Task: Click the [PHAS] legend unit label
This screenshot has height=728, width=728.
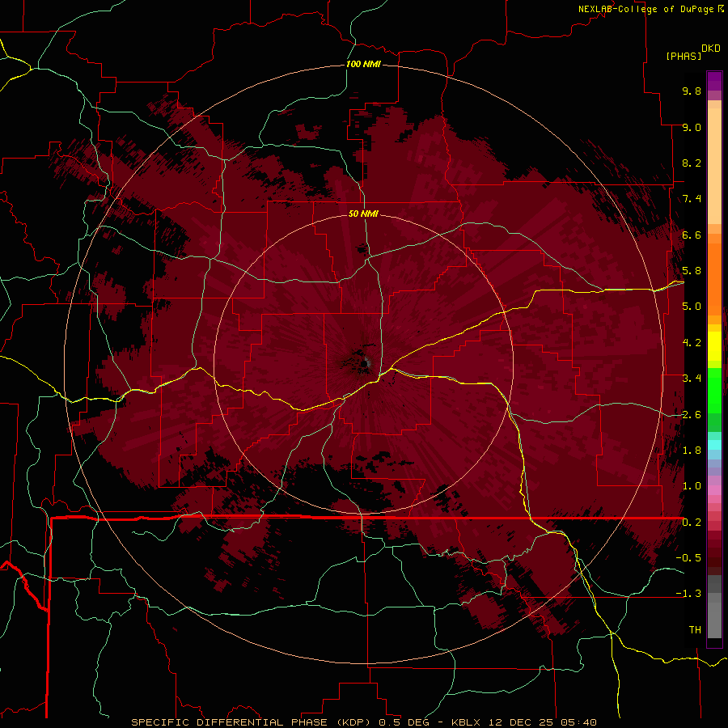Action: (x=684, y=56)
